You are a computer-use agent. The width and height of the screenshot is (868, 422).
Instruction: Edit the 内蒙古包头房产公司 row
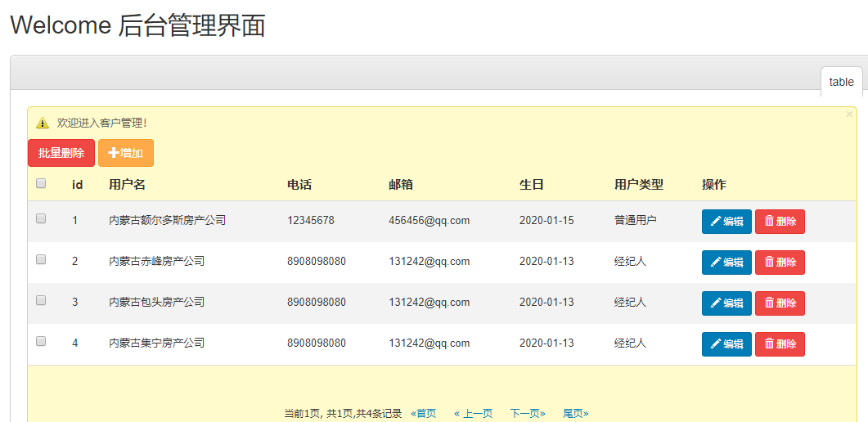pos(726,303)
